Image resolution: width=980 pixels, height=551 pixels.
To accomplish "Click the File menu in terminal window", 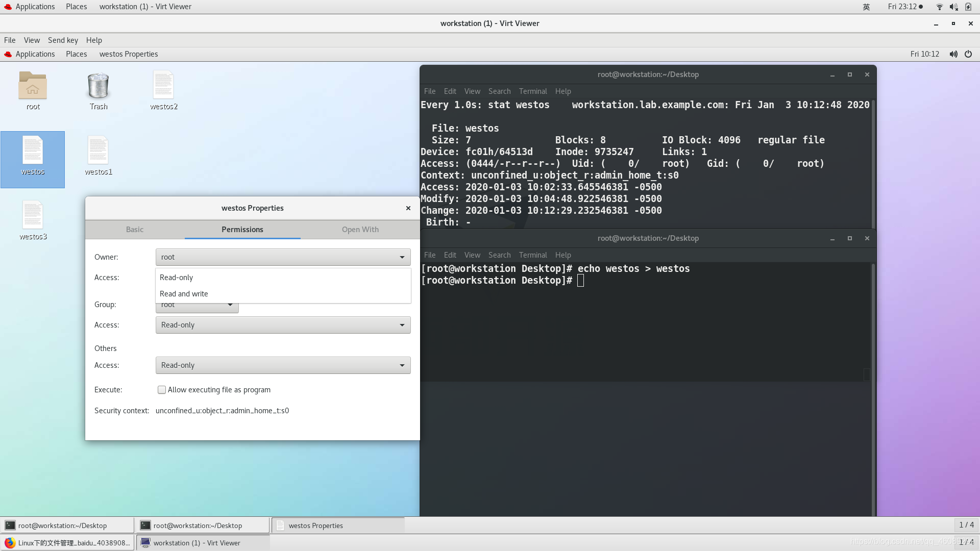I will (429, 91).
